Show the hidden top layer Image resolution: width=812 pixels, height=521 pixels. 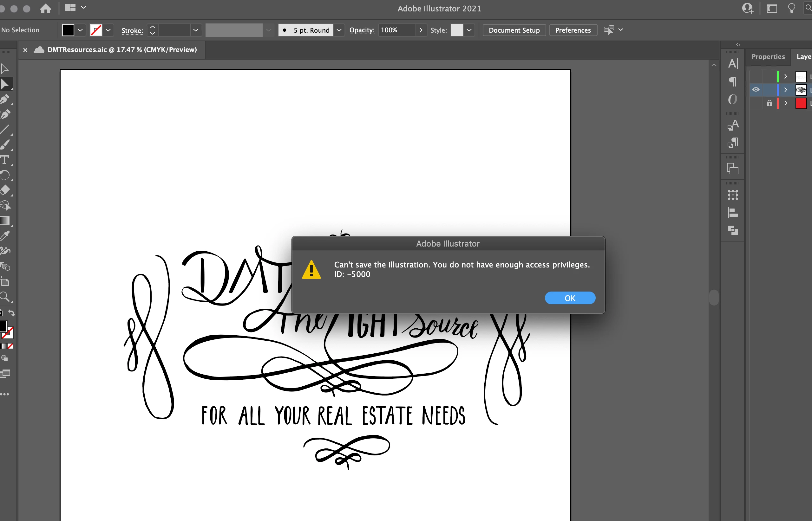click(756, 76)
